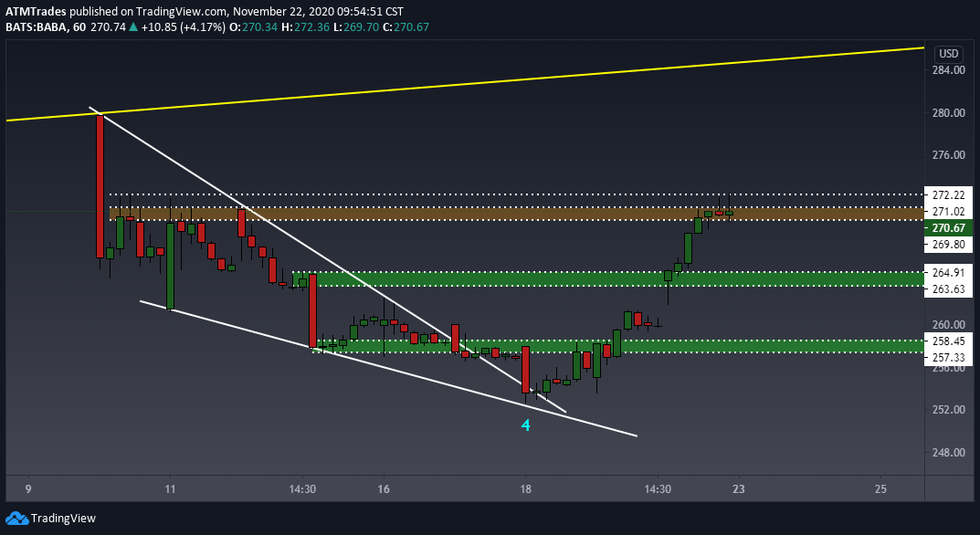Click the ATMTrades author name

pyautogui.click(x=36, y=12)
